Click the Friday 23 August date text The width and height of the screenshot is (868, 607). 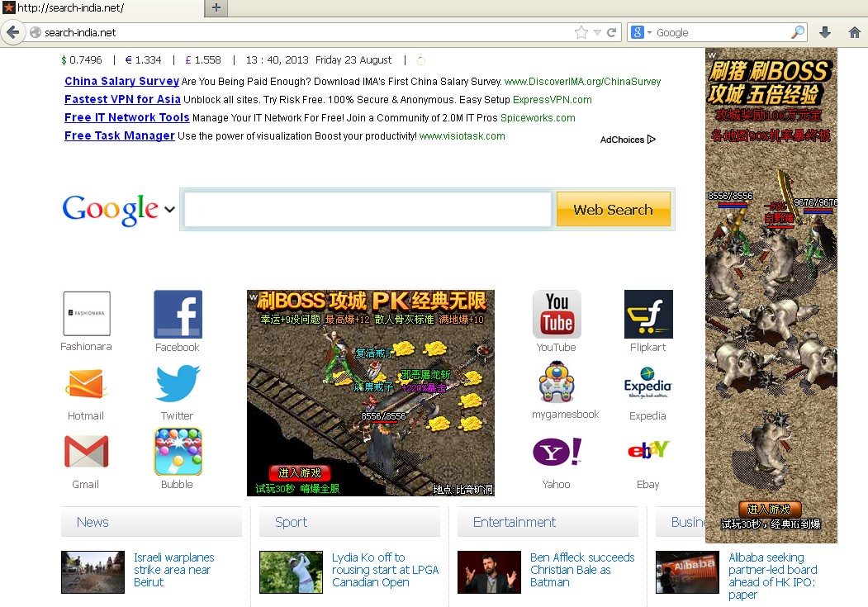[x=353, y=59]
